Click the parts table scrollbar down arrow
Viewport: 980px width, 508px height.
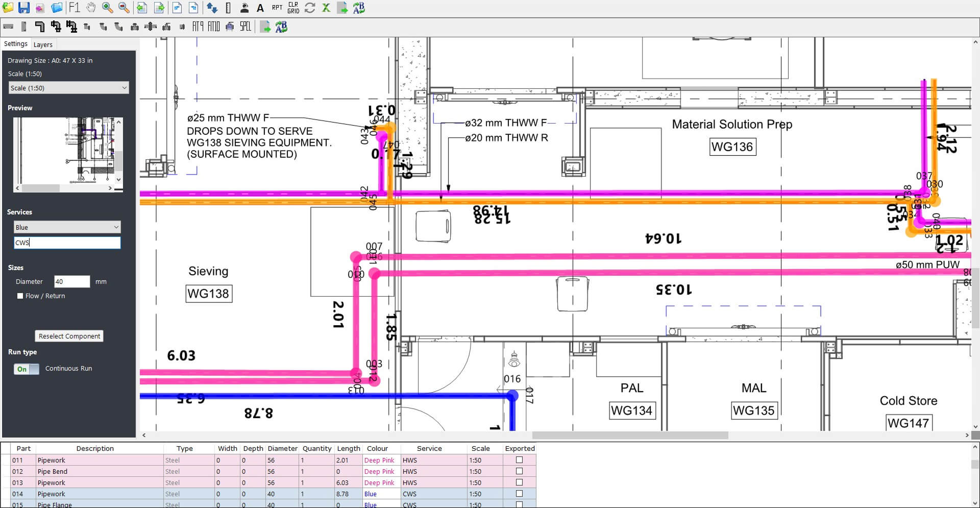click(x=975, y=504)
